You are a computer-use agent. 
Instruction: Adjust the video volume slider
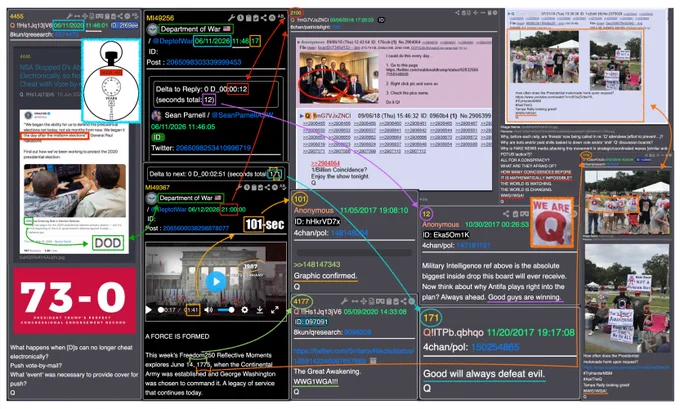[226, 310]
